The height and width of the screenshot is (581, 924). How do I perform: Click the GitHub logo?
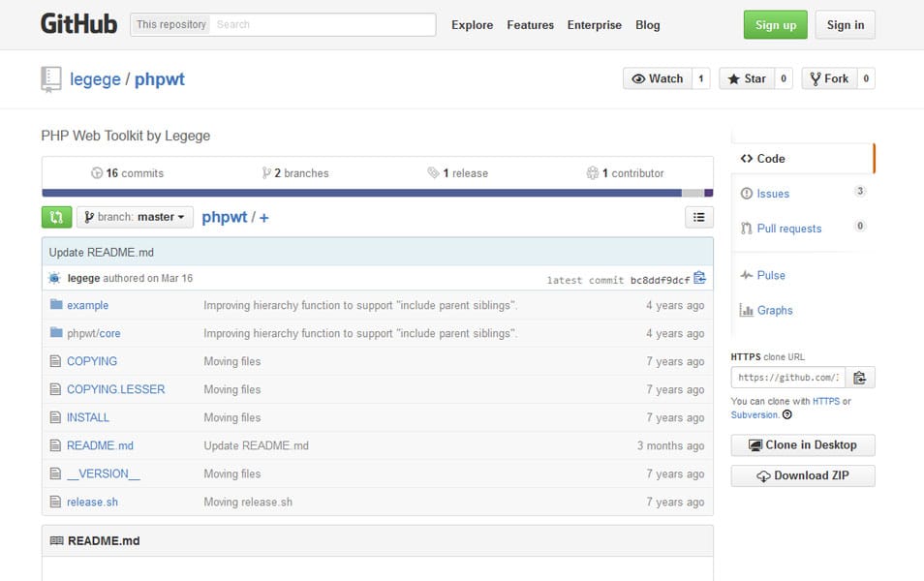(78, 24)
